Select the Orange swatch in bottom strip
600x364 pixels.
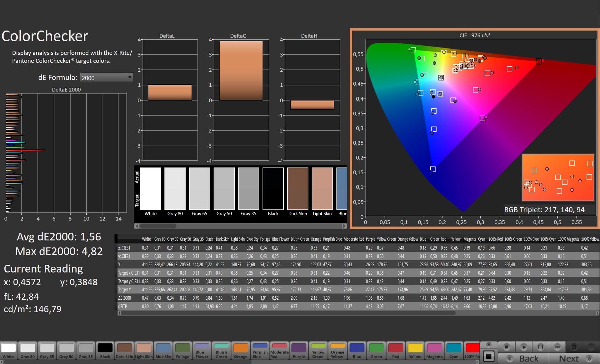(241, 351)
